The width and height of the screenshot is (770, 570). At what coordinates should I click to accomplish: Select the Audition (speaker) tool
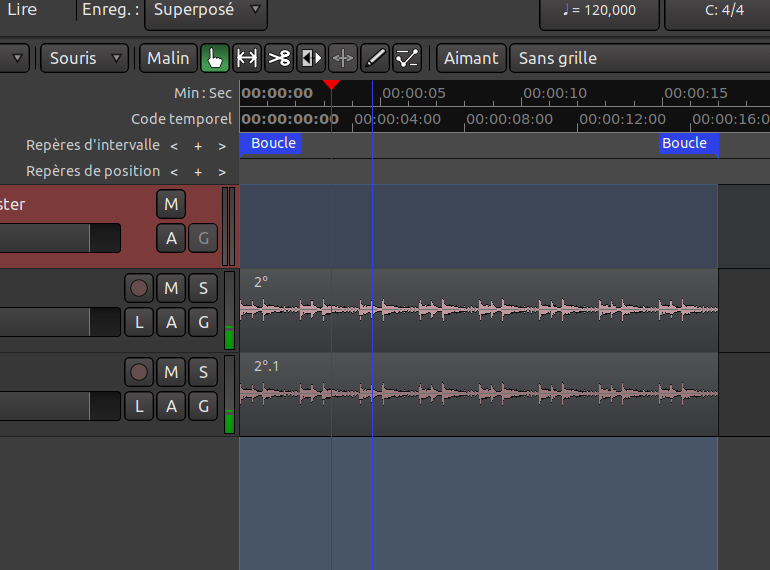tap(311, 58)
